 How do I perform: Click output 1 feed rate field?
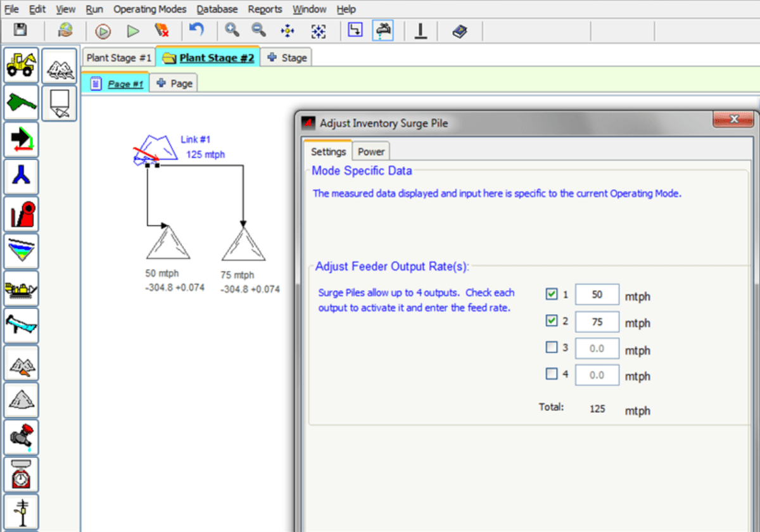coord(597,295)
